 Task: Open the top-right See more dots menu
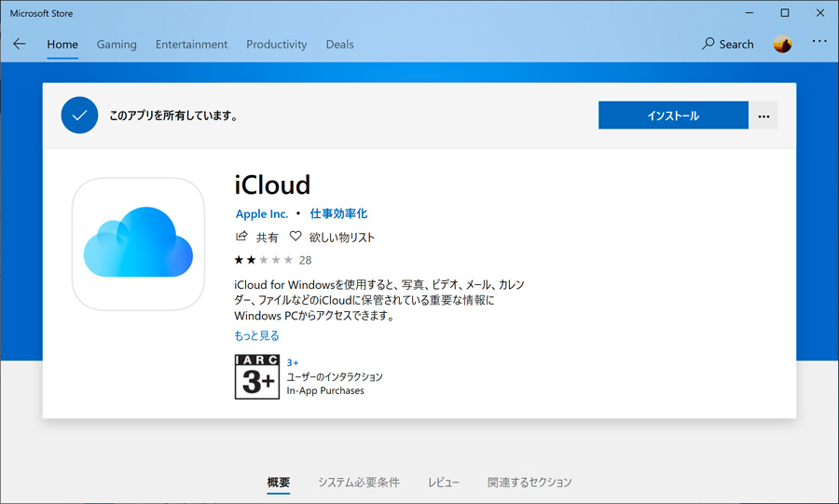click(x=819, y=42)
